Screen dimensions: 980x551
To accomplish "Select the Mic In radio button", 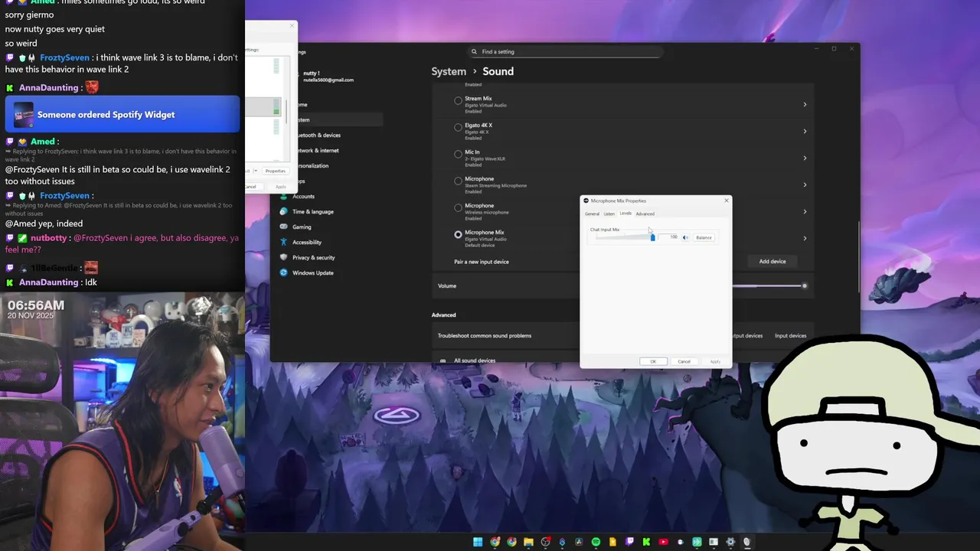I will coord(458,154).
